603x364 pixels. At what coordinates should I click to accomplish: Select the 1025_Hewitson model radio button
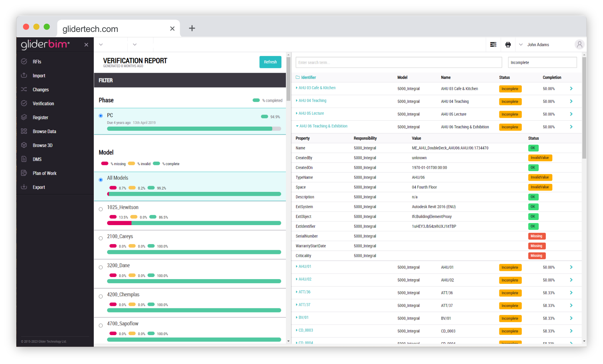point(101,209)
